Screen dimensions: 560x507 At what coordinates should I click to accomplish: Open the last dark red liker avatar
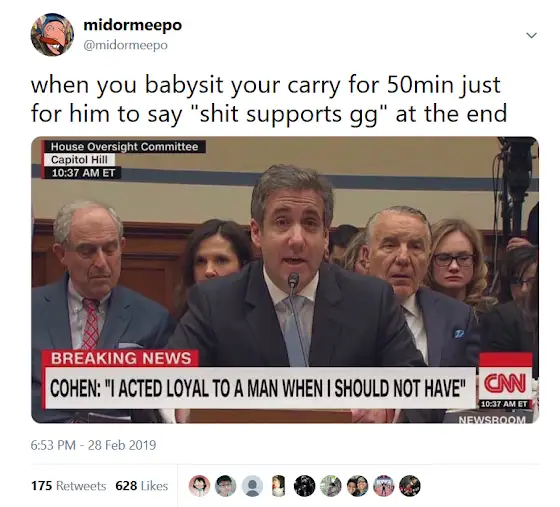click(x=410, y=486)
